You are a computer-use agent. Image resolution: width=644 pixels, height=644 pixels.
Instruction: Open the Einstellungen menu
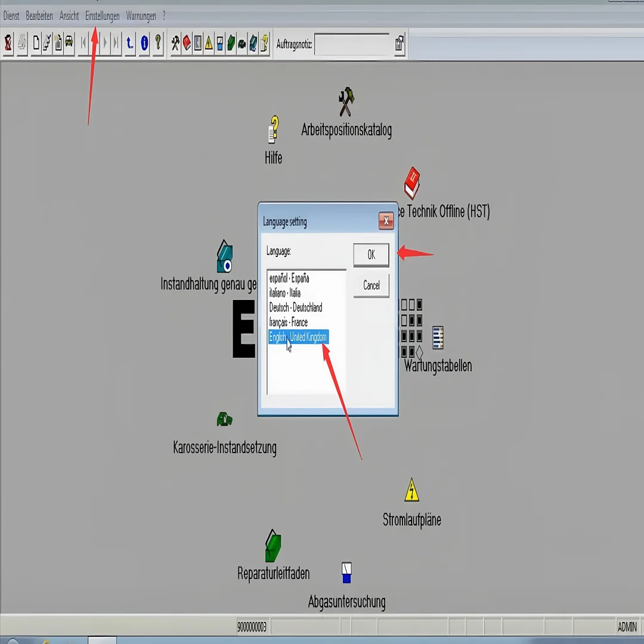pyautogui.click(x=102, y=16)
